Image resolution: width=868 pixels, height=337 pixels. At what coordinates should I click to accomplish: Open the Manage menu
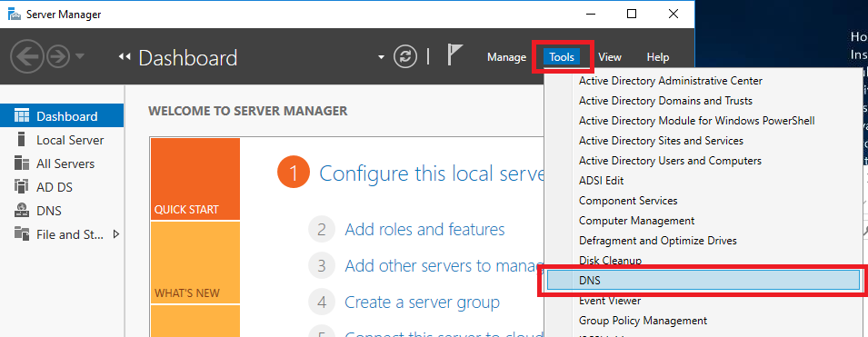tap(506, 57)
